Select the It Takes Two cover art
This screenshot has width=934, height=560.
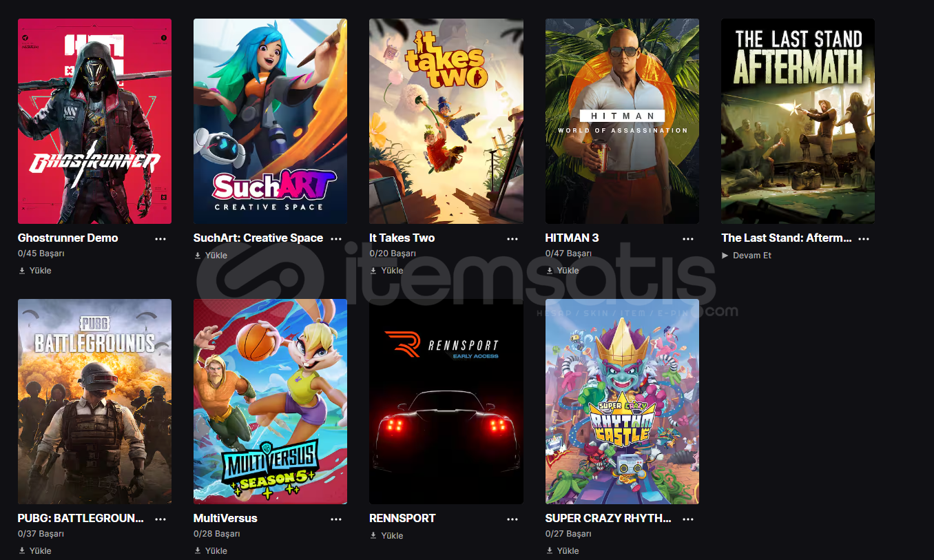(x=446, y=121)
